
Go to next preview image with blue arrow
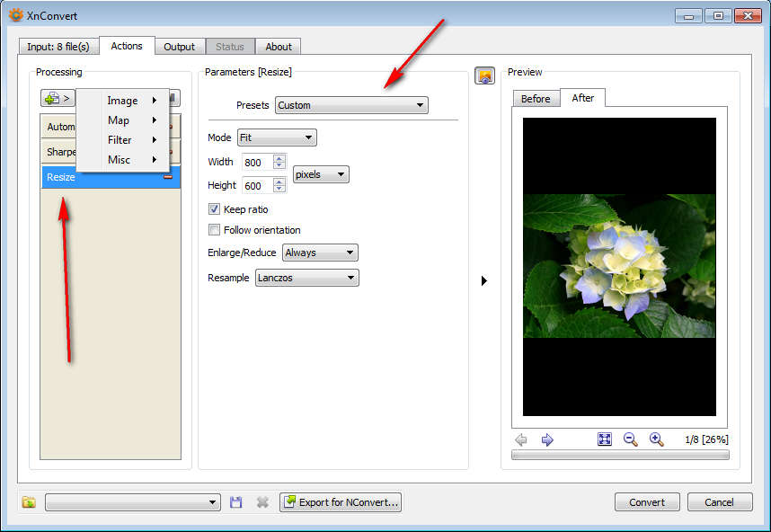coord(547,439)
